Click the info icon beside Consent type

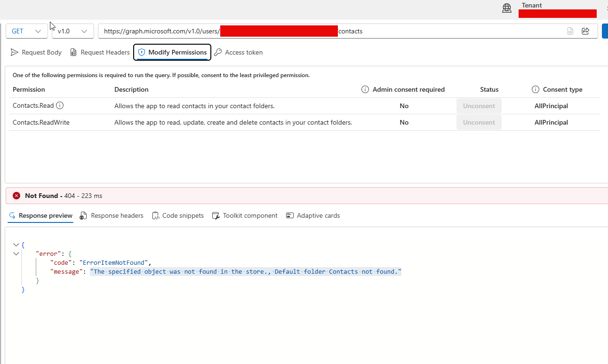pos(536,89)
